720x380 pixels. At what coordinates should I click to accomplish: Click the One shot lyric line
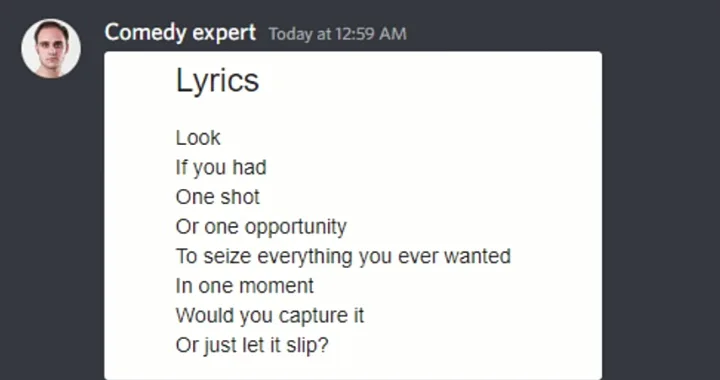click(218, 197)
